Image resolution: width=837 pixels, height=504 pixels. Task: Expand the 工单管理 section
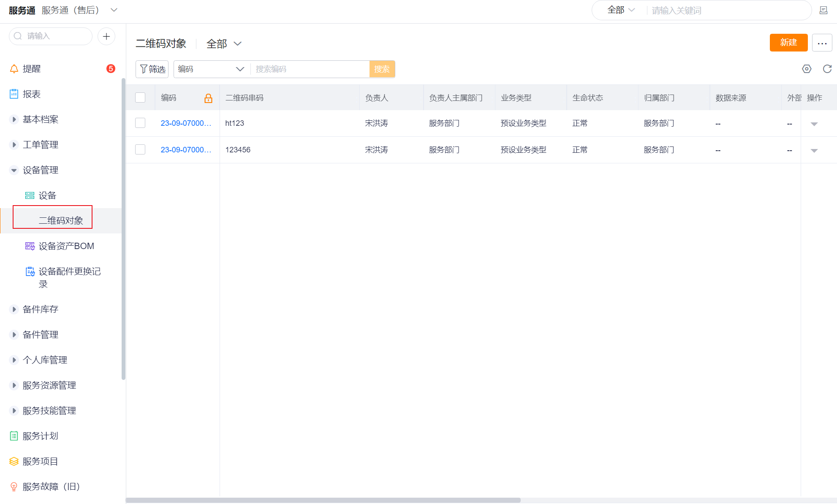click(14, 145)
